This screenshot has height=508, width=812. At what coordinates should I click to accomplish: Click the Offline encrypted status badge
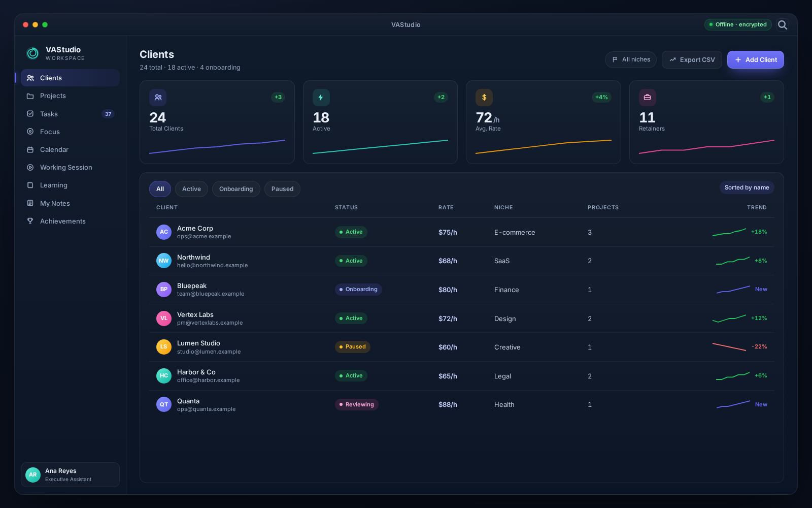point(738,24)
